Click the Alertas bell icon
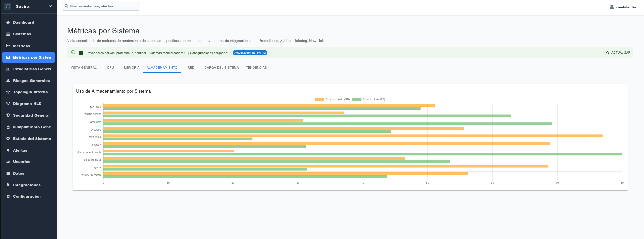644x239 pixels. (x=8, y=150)
